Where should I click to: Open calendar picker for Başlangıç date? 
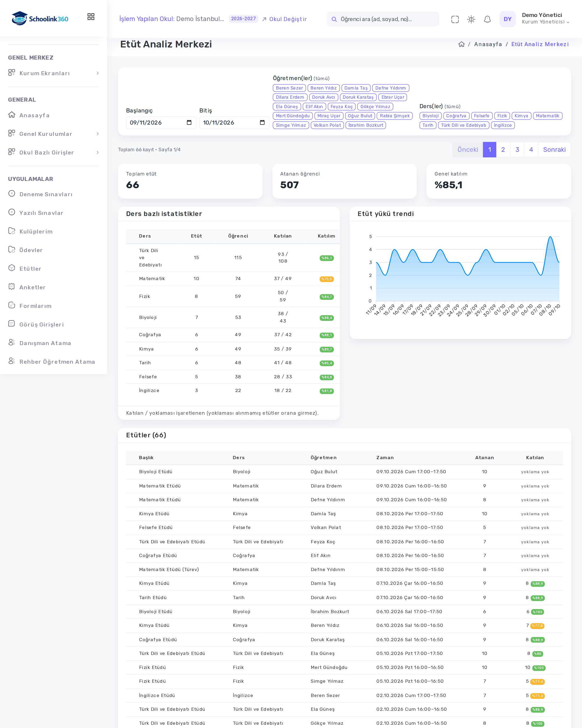pos(189,123)
